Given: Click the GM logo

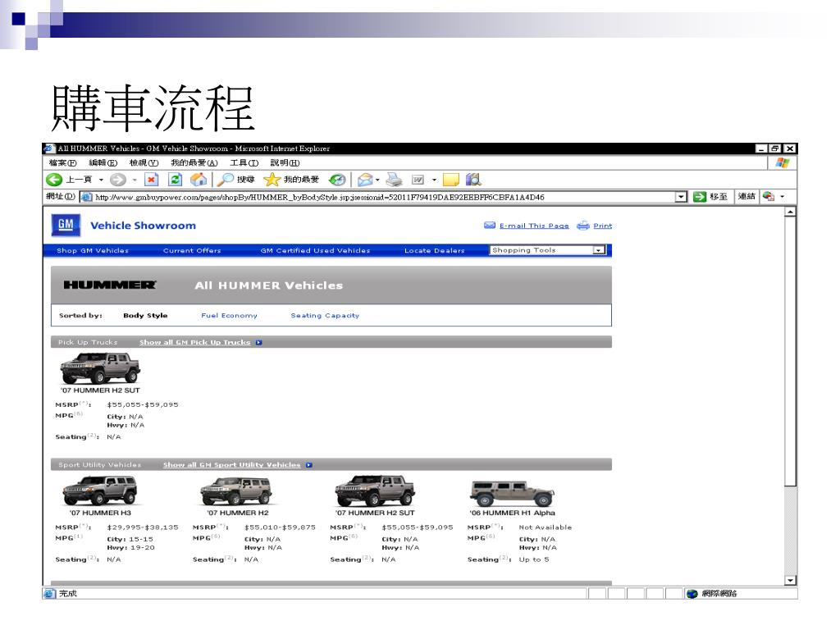Looking at the screenshot, I should coord(66,225).
